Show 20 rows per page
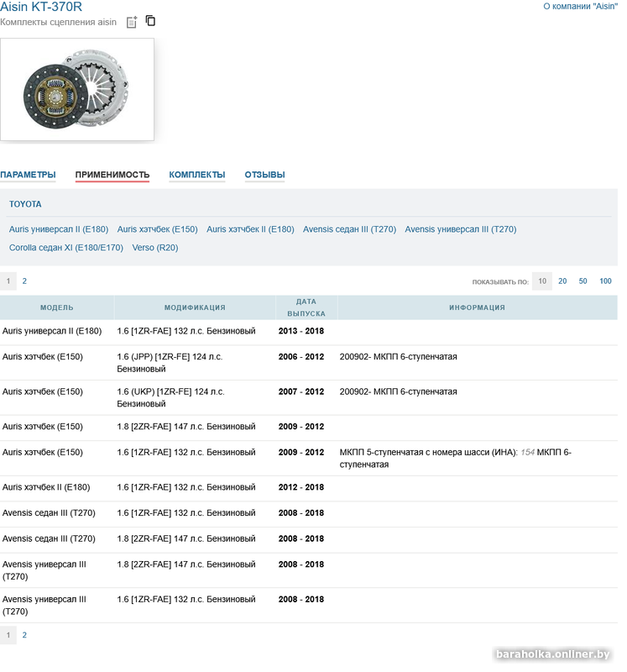Screen dimensions: 627x672 pos(562,281)
